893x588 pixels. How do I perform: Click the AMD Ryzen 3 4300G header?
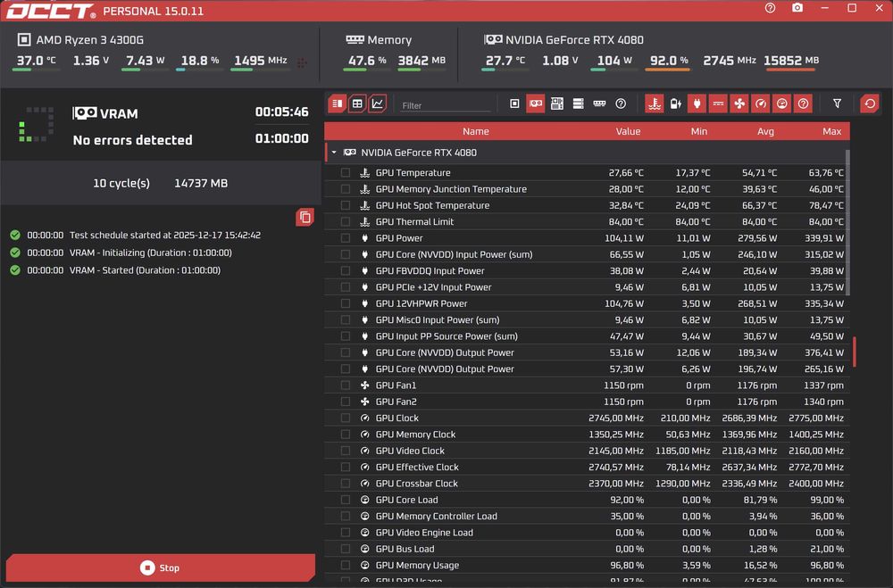[x=90, y=40]
